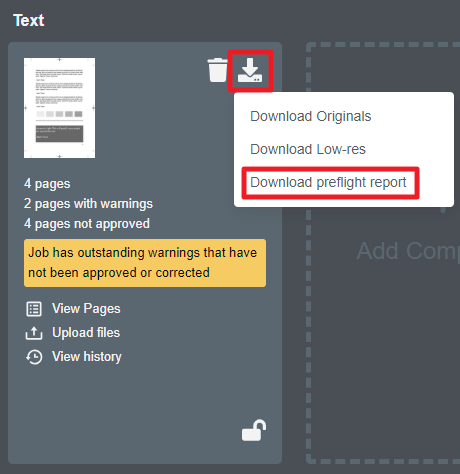This screenshot has width=460, height=474.
Task: Open the View Pages link
Action: (86, 309)
